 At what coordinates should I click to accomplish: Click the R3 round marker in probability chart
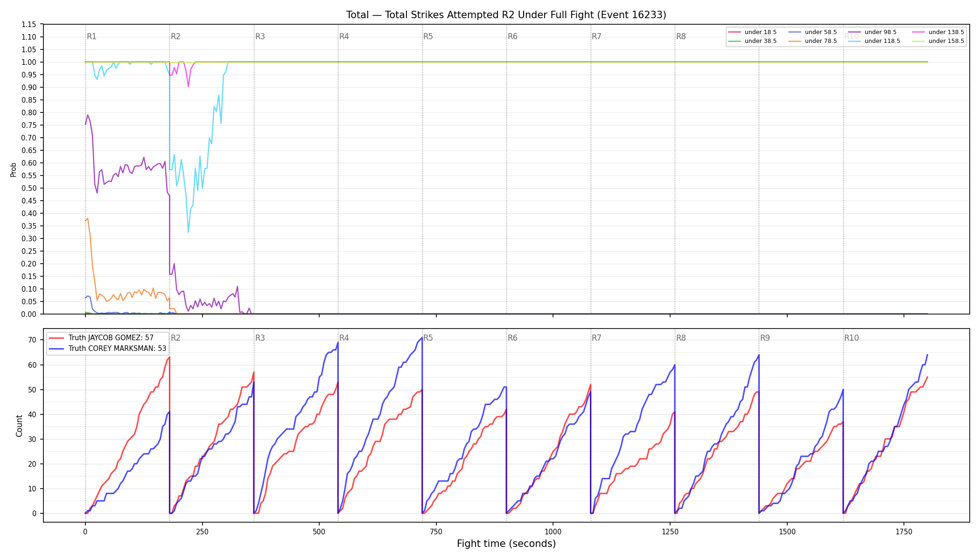260,36
